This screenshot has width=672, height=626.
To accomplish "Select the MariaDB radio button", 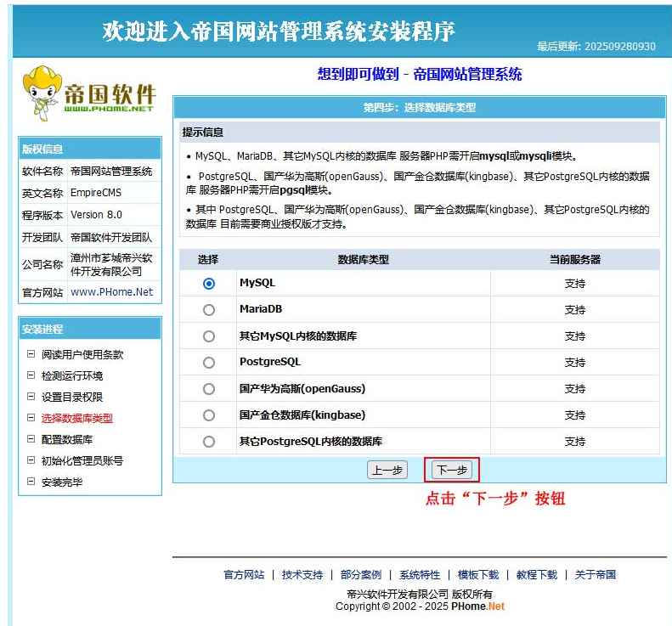I will click(209, 310).
